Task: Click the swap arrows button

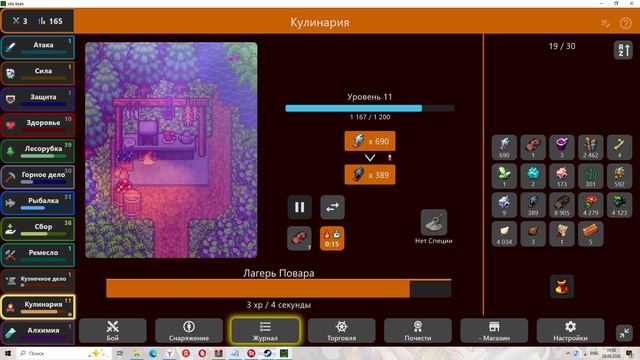Action: coord(332,207)
